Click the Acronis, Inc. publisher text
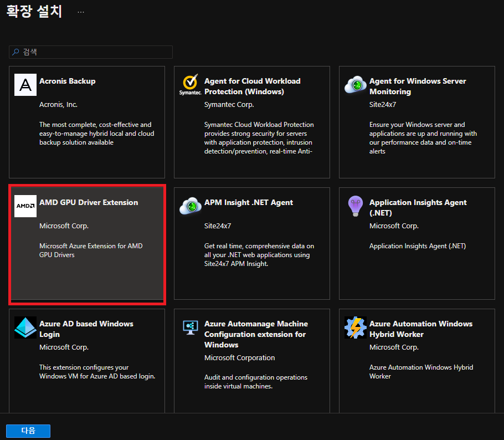 (x=59, y=105)
